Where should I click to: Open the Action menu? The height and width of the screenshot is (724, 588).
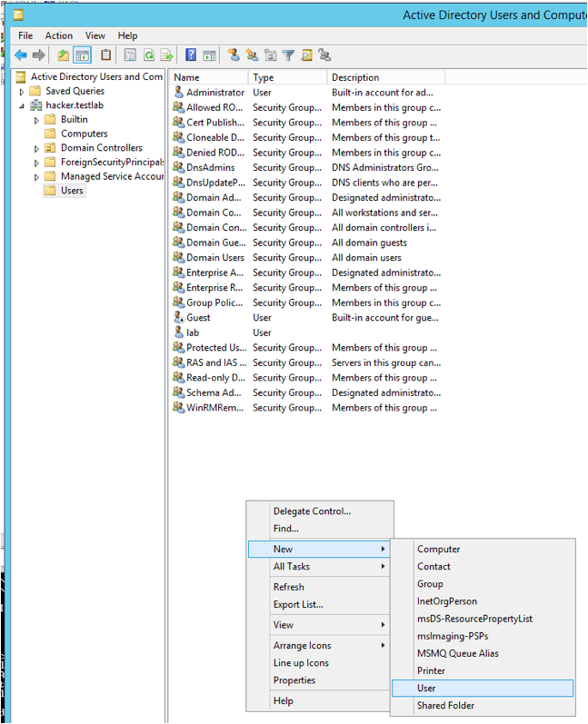pos(59,35)
